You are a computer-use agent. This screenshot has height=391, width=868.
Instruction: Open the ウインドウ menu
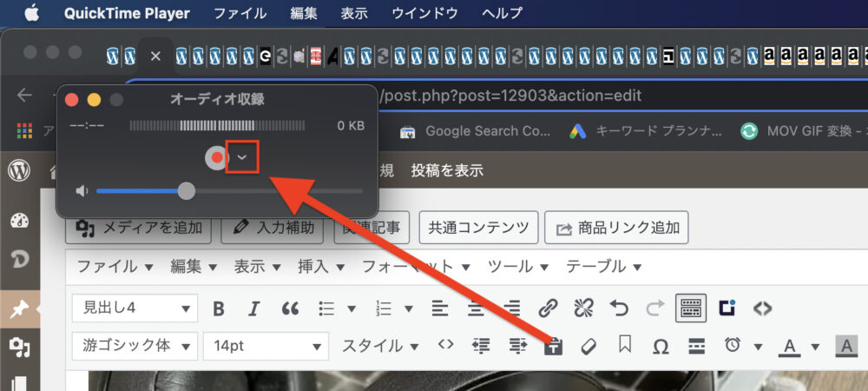point(424,13)
